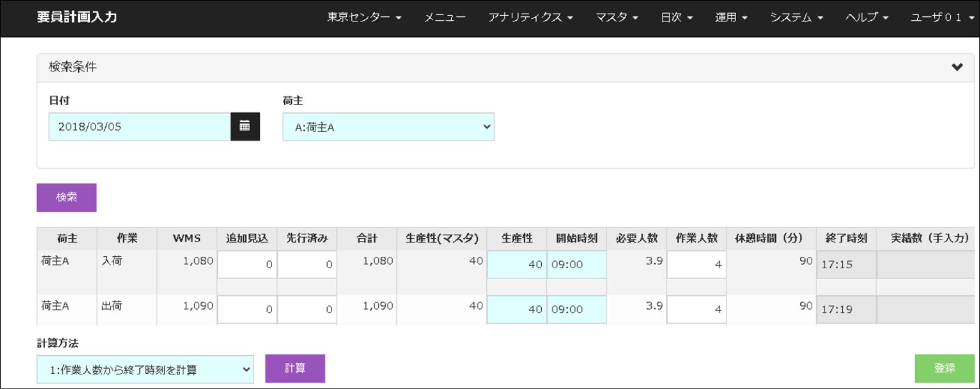Open the アナリティクス menu

click(x=530, y=17)
